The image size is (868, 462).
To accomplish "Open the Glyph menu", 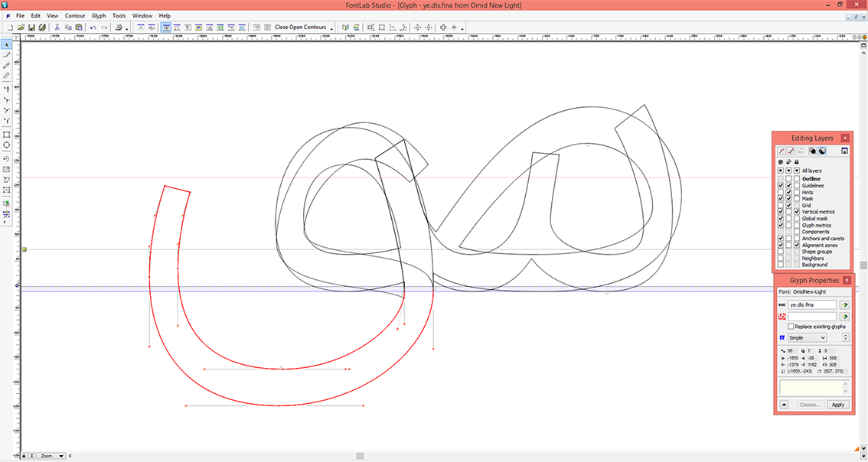I will 99,15.
